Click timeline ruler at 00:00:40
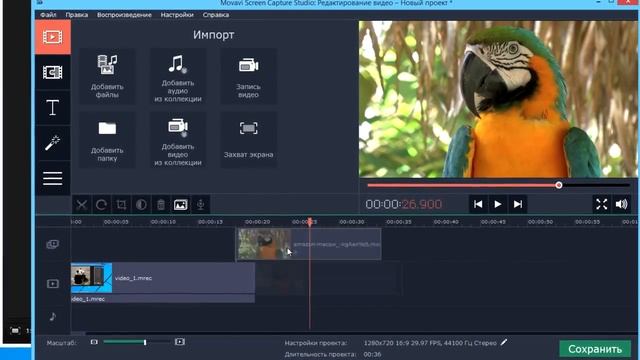This screenshot has width=640, height=360. [446, 222]
